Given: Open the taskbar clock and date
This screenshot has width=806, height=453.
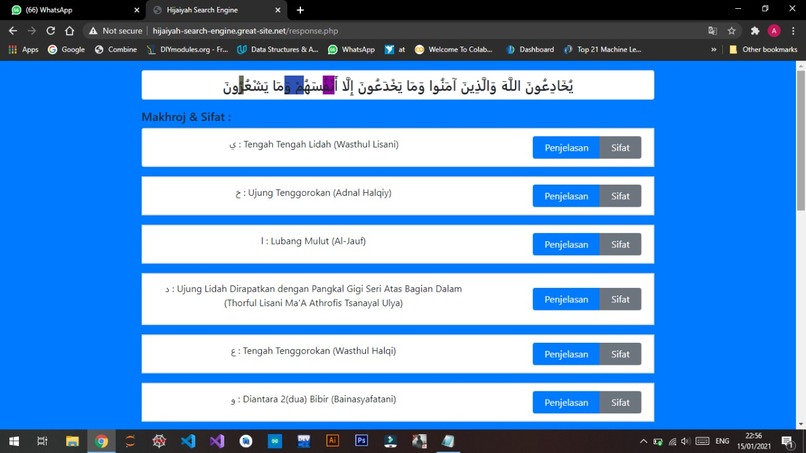Looking at the screenshot, I should (754, 441).
